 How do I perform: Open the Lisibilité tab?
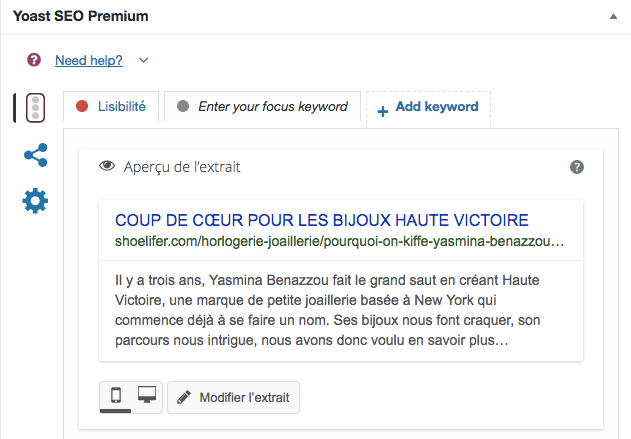pos(111,107)
